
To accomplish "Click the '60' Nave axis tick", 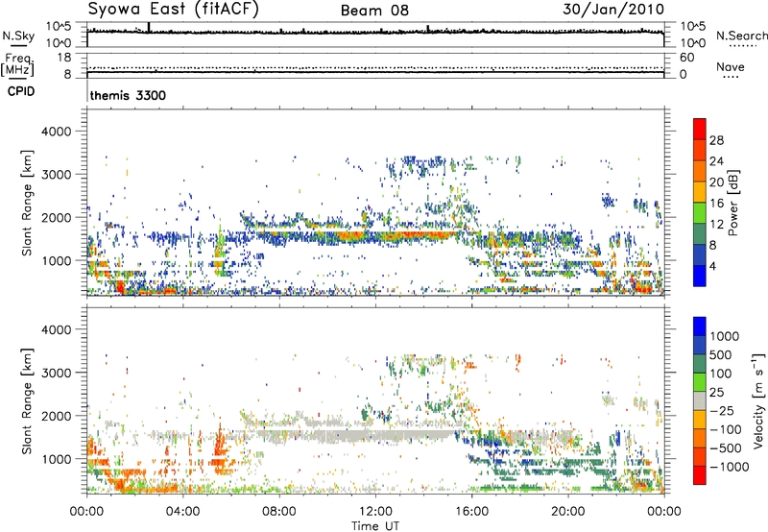I will click(686, 58).
